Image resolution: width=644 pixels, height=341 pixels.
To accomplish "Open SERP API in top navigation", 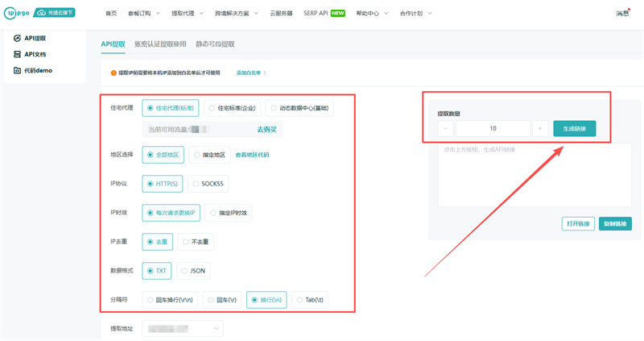I will 316,13.
